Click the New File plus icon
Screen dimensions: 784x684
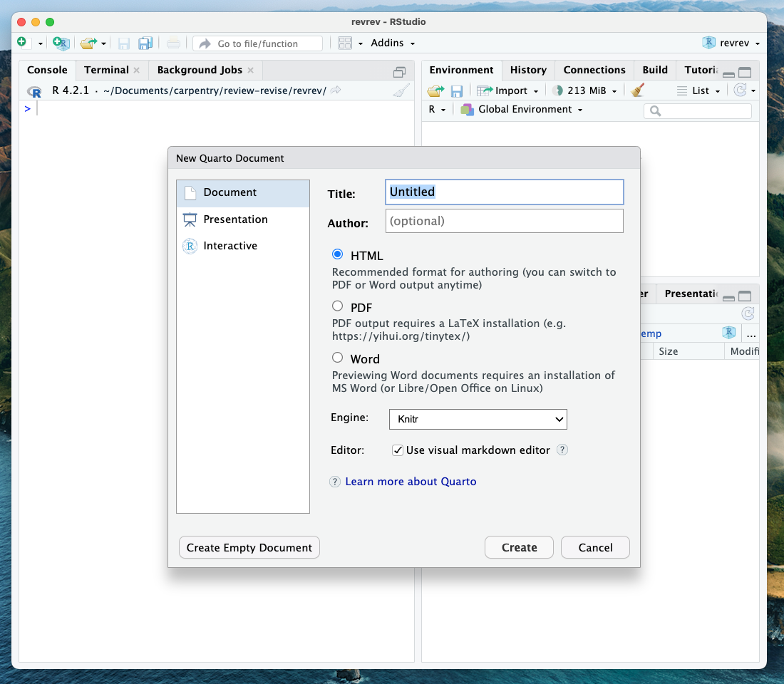(22, 43)
